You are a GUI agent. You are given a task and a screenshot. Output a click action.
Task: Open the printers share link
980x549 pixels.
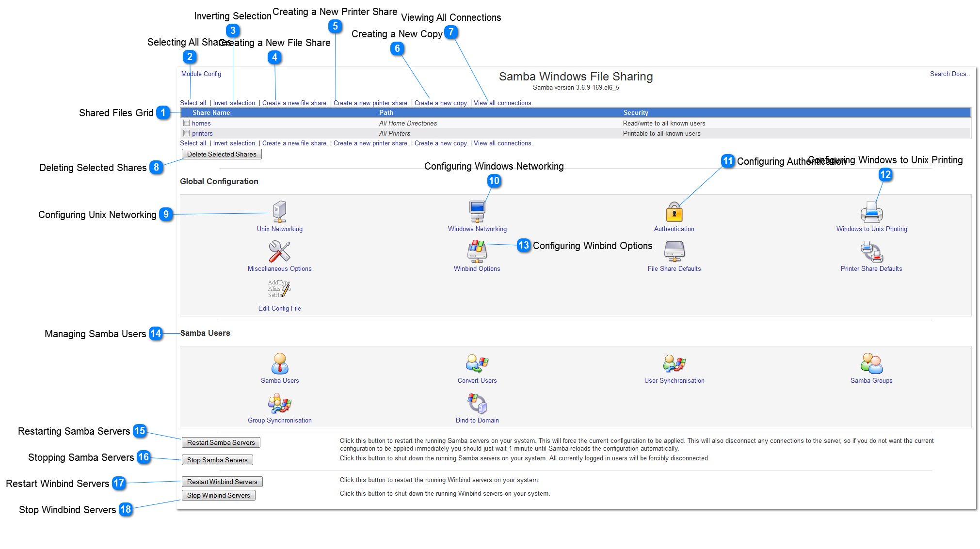pyautogui.click(x=202, y=134)
